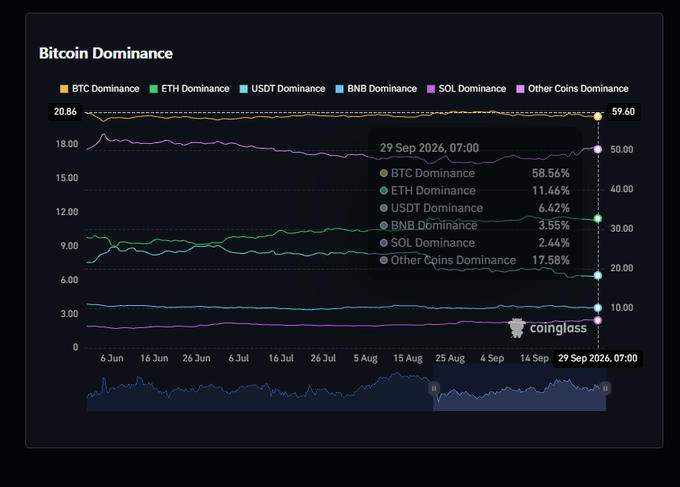Image resolution: width=680 pixels, height=487 pixels.
Task: Click the 59.60 right axis value label
Action: (623, 112)
